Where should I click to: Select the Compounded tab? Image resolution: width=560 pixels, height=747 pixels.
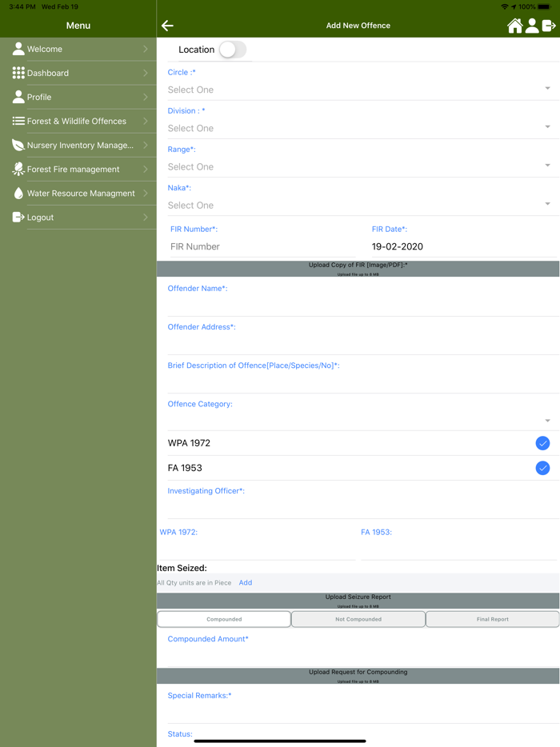(224, 619)
